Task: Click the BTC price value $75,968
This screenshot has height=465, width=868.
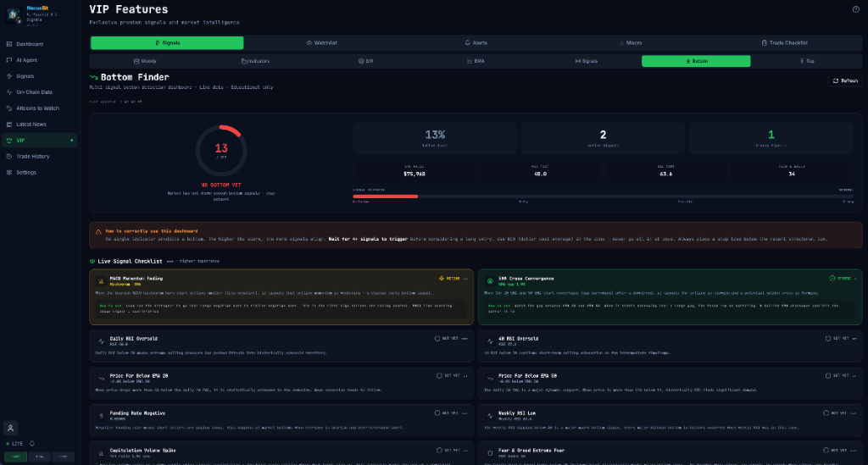Action: coord(414,174)
